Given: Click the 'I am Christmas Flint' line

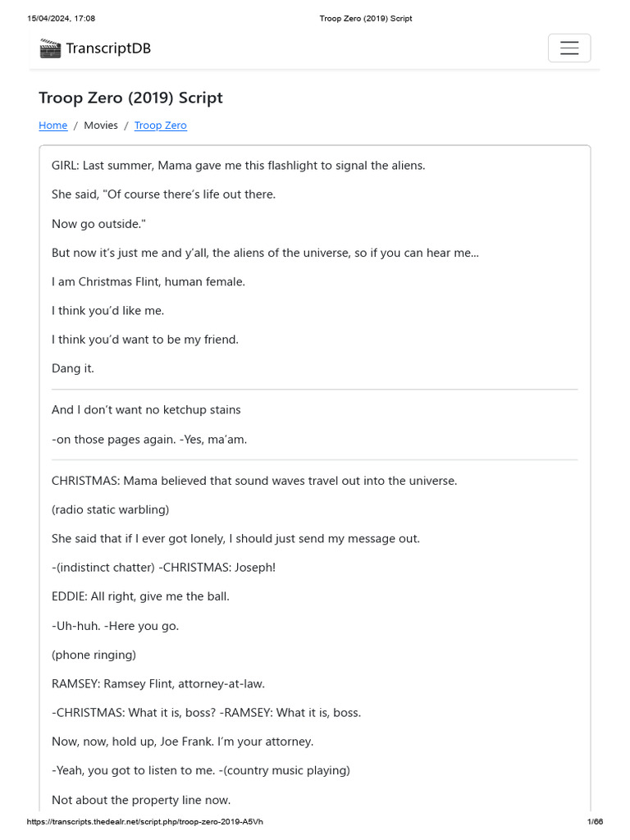Looking at the screenshot, I should click(x=148, y=281).
